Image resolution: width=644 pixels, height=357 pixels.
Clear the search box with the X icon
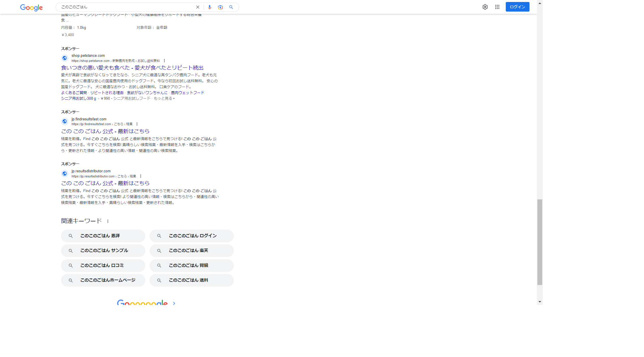pos(198,7)
